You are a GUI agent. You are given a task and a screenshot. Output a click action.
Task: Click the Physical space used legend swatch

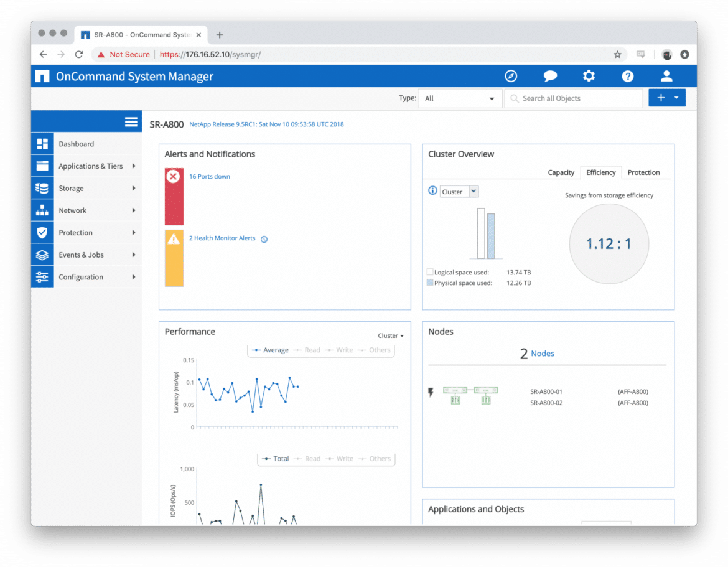430,283
